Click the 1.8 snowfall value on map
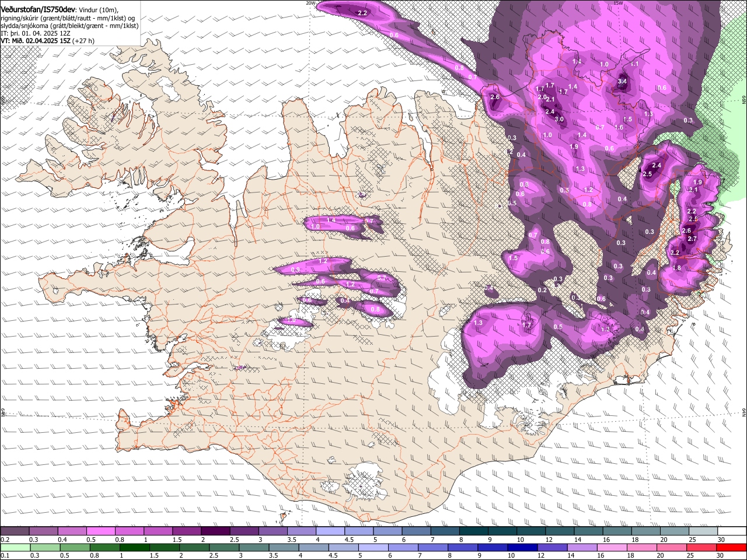 [x=677, y=268]
